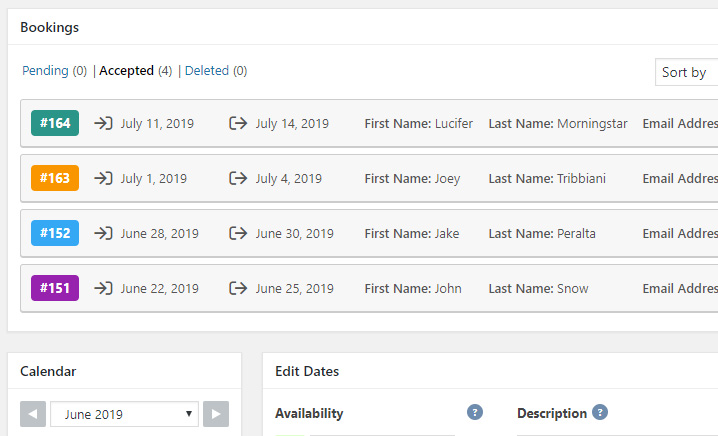Click blue booking badge #152
The width and height of the screenshot is (718, 436).
(x=55, y=234)
